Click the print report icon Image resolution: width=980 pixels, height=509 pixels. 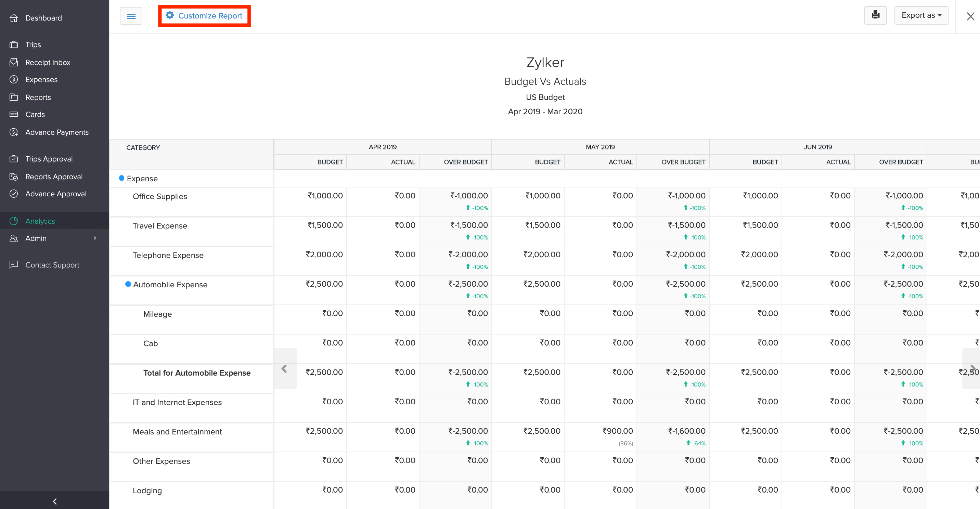click(875, 15)
